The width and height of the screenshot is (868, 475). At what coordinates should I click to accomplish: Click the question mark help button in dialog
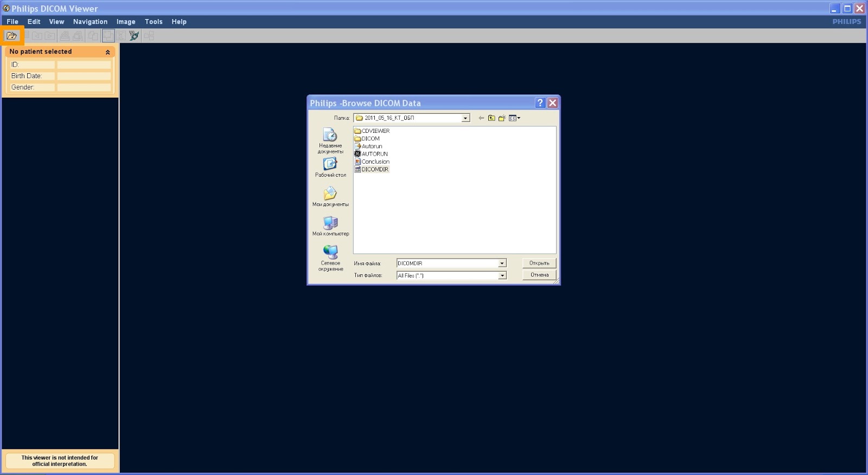coord(540,103)
